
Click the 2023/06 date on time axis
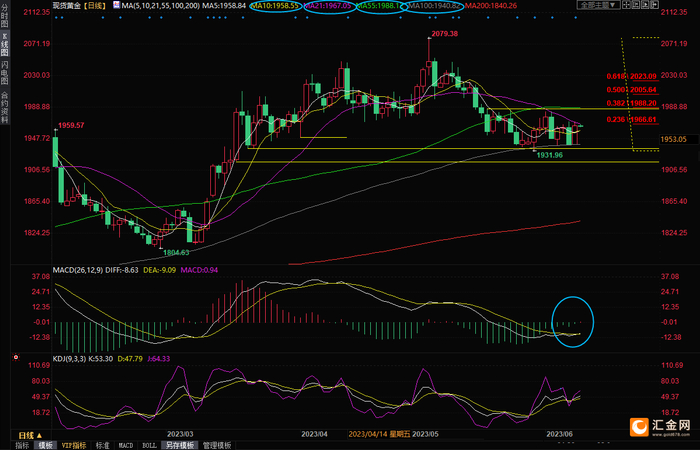560,434
